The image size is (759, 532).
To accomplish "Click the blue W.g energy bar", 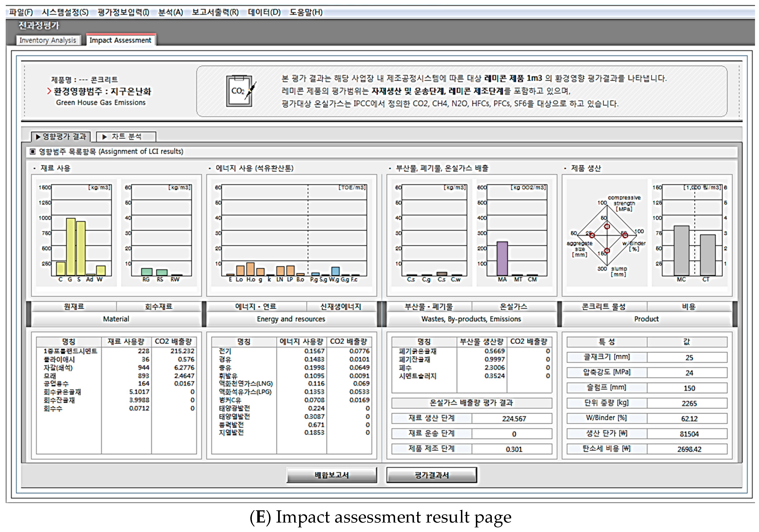I will [335, 271].
